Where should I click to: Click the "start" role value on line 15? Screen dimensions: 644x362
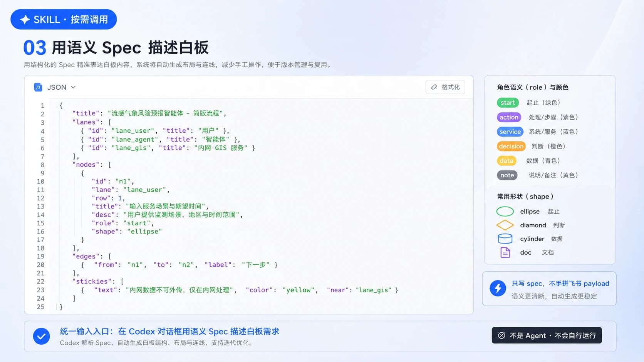[137, 223]
